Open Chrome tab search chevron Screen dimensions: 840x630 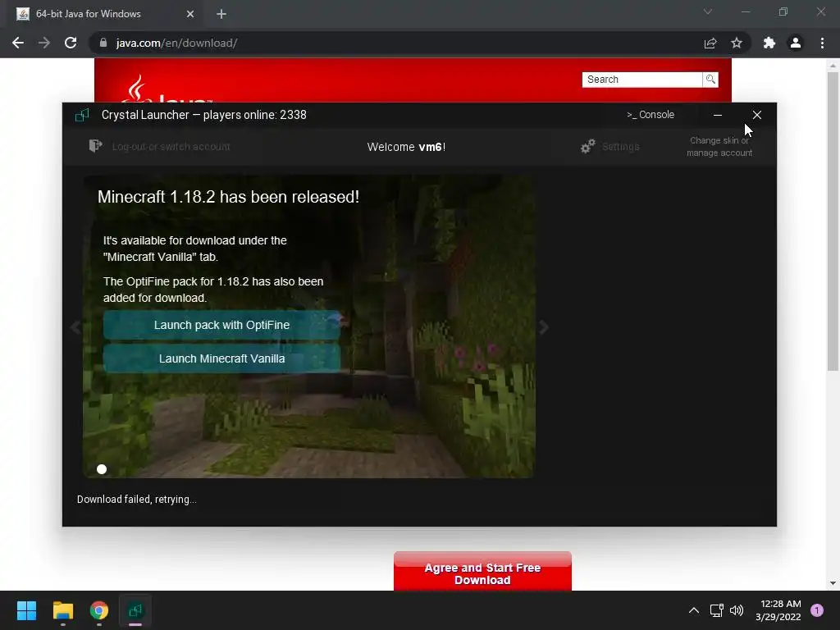[708, 11]
